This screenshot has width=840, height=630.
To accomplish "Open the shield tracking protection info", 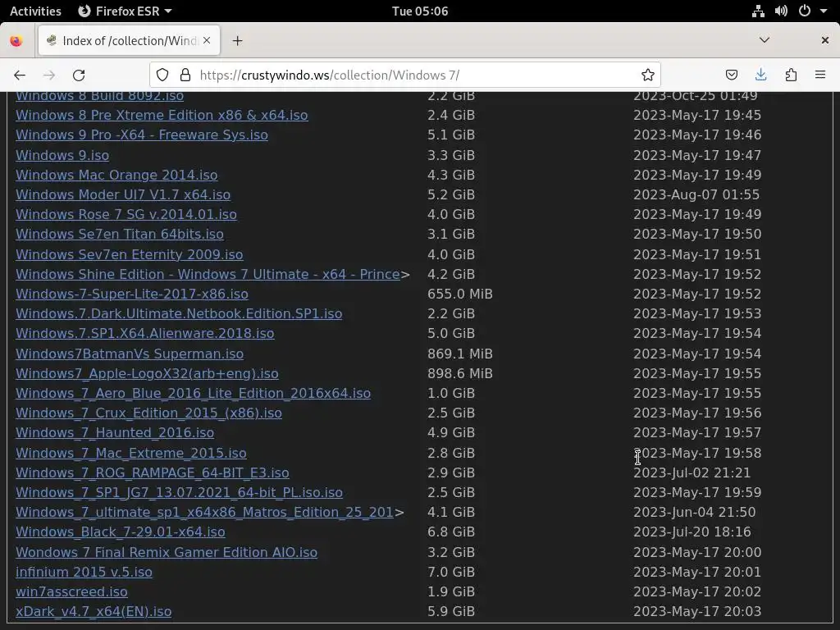I will coord(162,75).
